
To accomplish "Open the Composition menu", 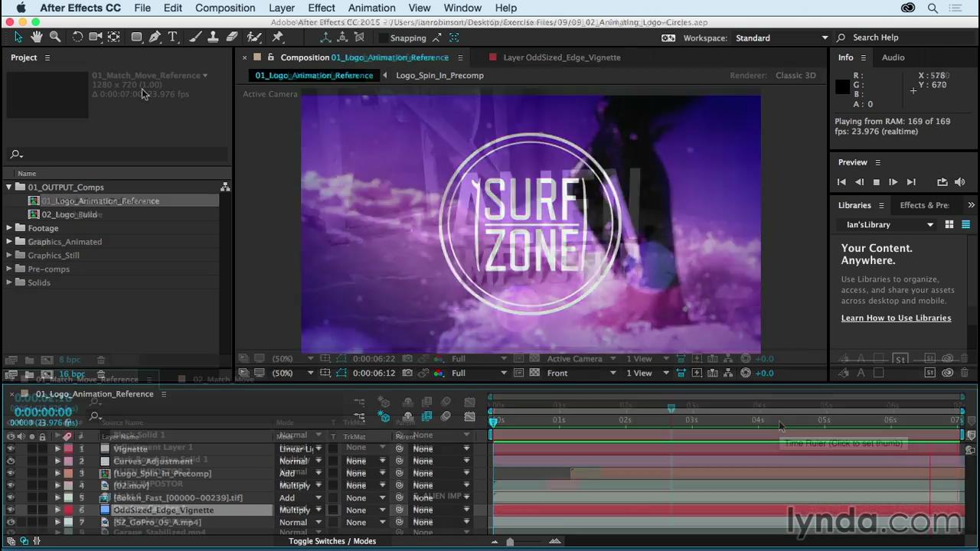I will click(225, 8).
